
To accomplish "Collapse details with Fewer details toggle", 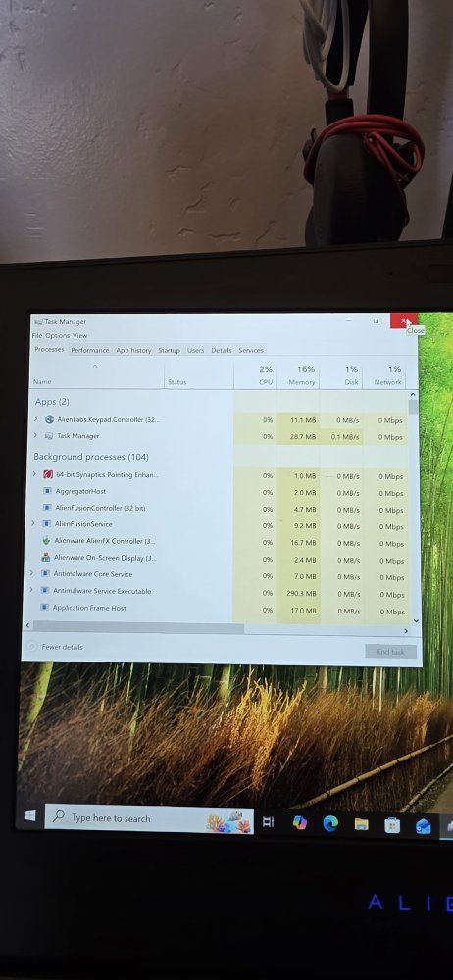I will 55,647.
